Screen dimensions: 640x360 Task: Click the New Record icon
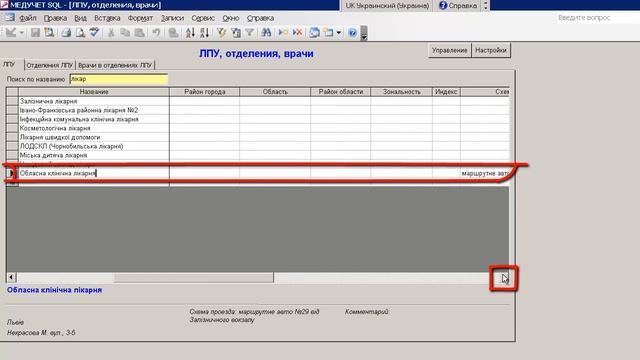click(283, 33)
